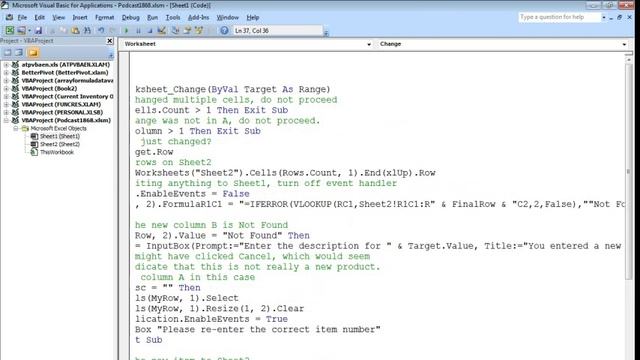Viewport: 640px width, 360px height.
Task: Expand VBAProject (FUNCRES.XLAM) node
Action: pyautogui.click(x=6, y=104)
